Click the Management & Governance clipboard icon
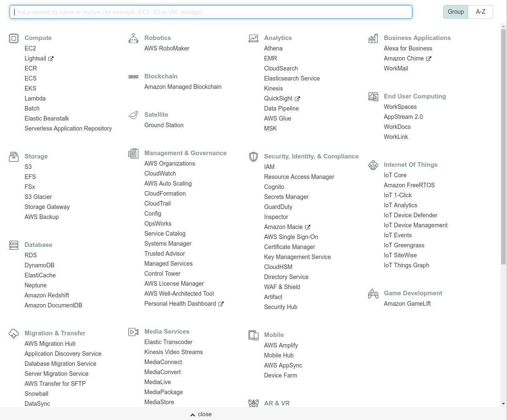507x420 pixels. [x=133, y=153]
